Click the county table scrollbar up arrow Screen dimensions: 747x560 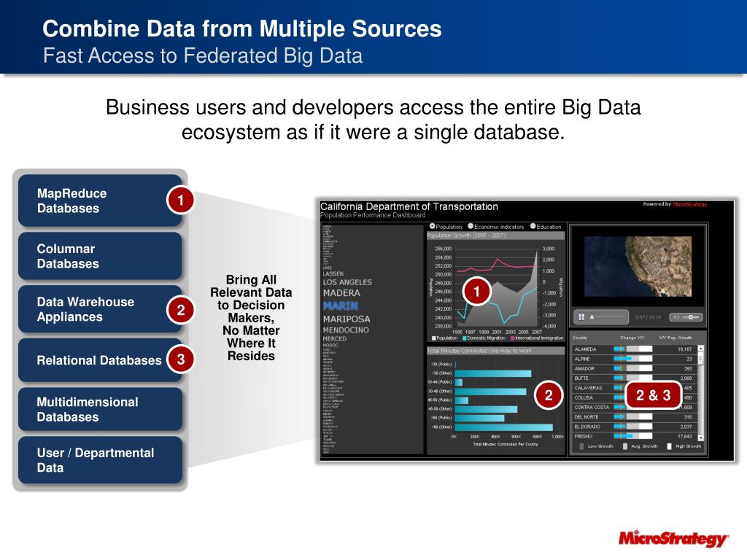click(701, 349)
